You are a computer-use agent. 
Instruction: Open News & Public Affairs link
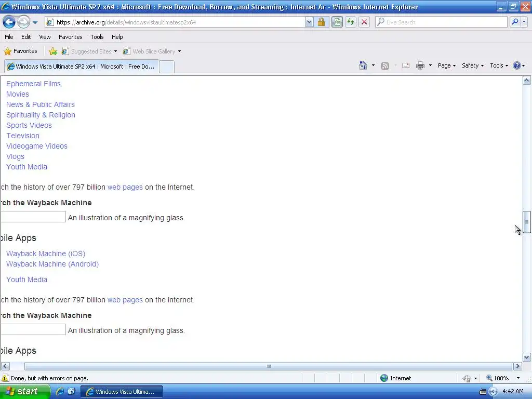click(41, 104)
